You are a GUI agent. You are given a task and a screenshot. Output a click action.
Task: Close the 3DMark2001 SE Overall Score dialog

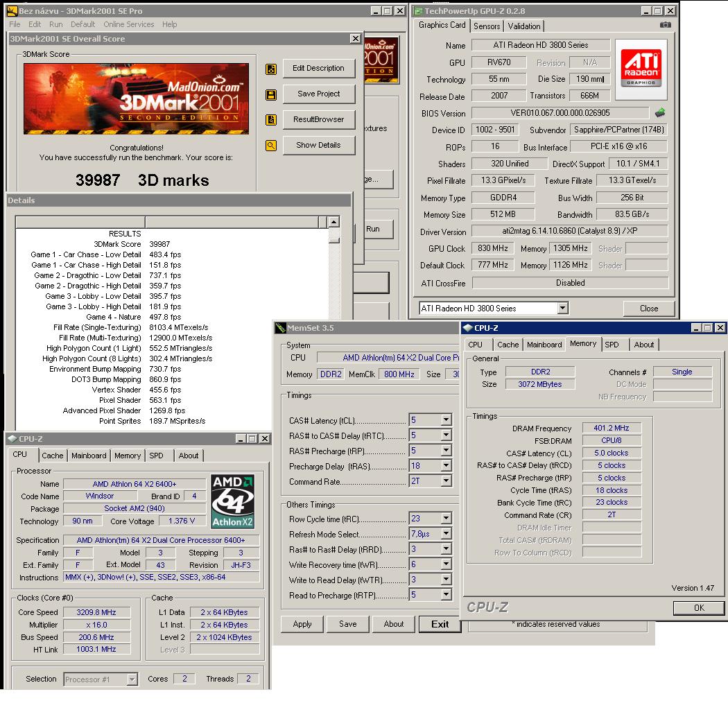[x=356, y=39]
